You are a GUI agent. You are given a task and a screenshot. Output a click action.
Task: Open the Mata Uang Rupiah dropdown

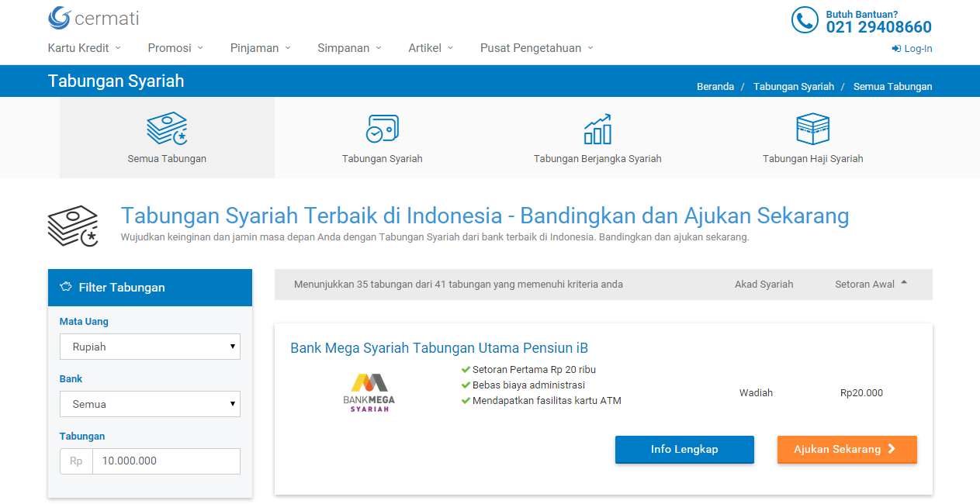150,347
